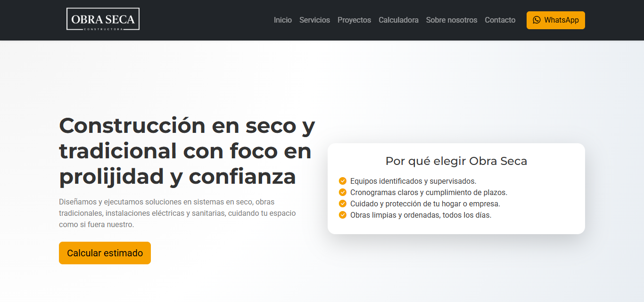Click the Obra Seca framed emblem
The width and height of the screenshot is (644, 302).
pyautogui.click(x=103, y=19)
